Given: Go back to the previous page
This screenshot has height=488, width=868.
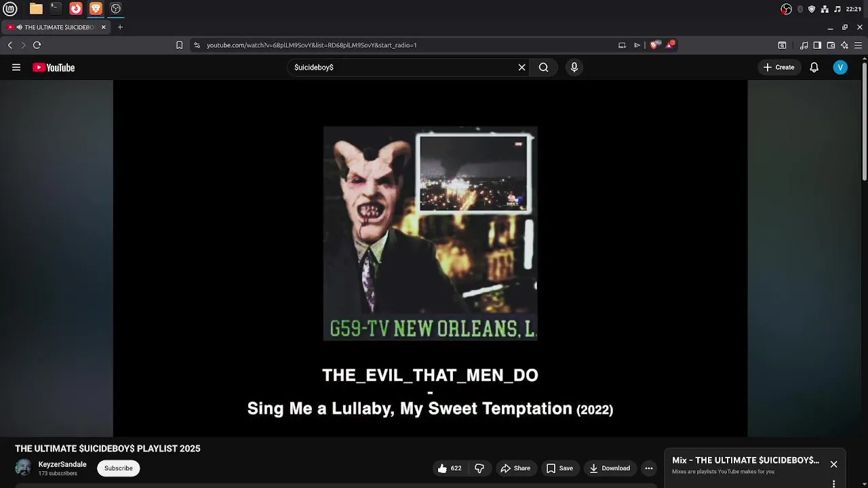Looking at the screenshot, I should pos(9,45).
